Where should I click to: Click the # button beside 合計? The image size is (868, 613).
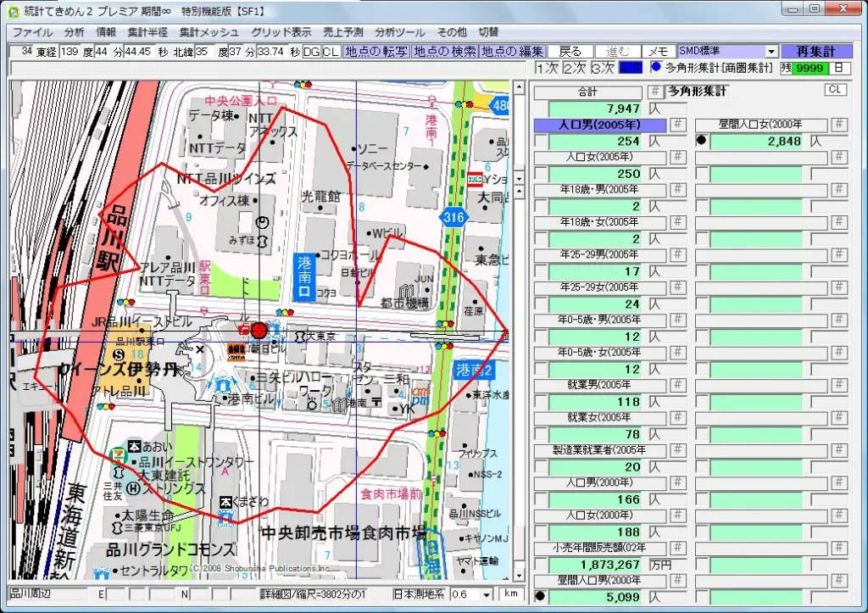(655, 92)
